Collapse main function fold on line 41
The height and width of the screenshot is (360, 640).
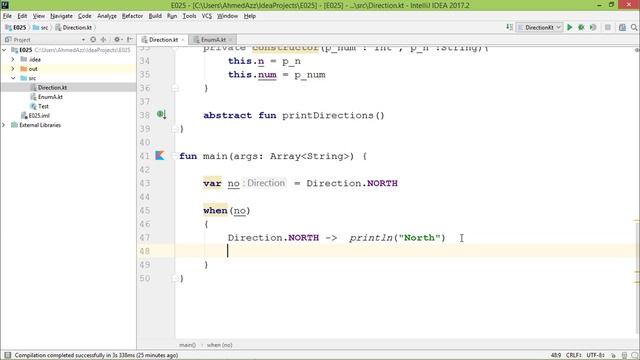click(175, 156)
